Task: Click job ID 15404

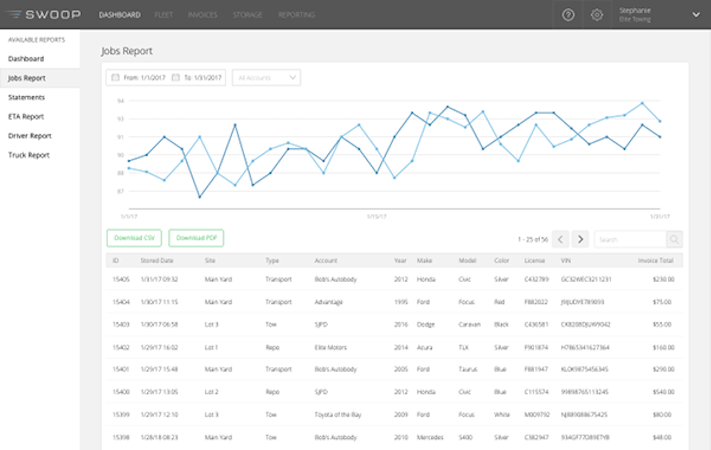Action: (121, 302)
